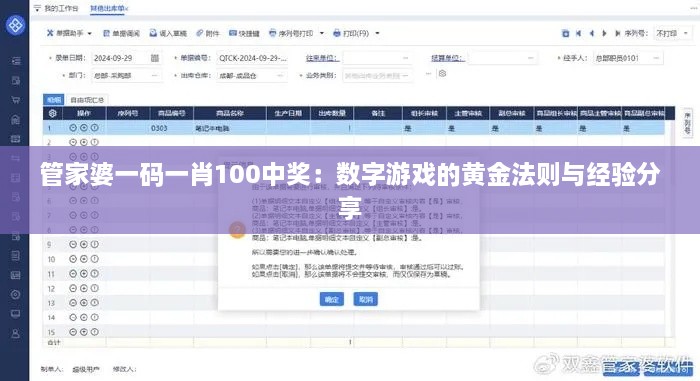Click the app logo in the sidebar

pyautogui.click(x=15, y=25)
